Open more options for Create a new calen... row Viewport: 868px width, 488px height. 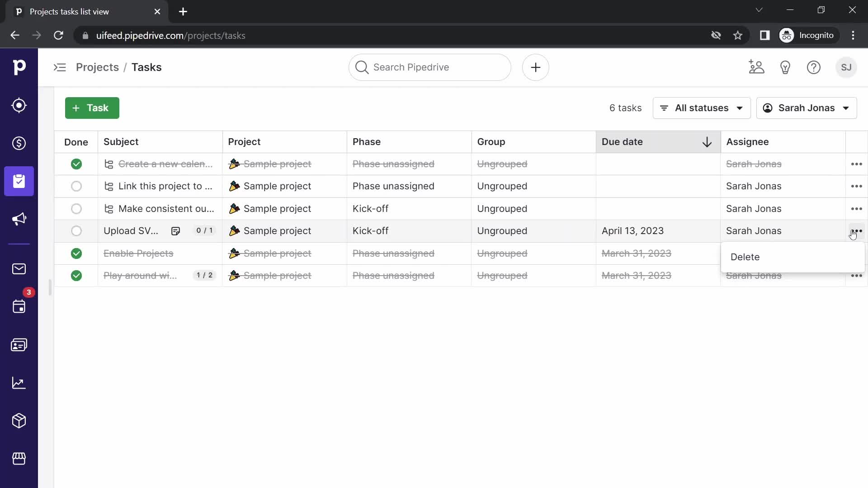[857, 164]
